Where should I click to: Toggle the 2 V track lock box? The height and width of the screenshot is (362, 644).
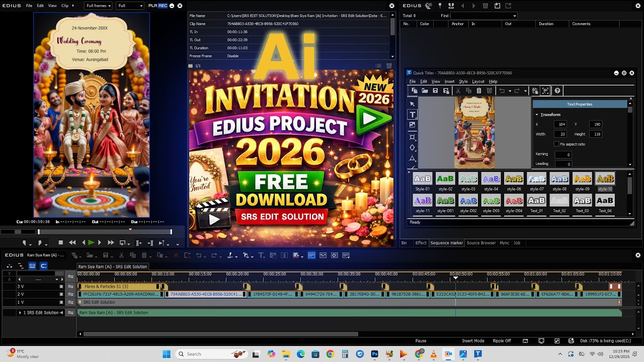tap(61, 294)
